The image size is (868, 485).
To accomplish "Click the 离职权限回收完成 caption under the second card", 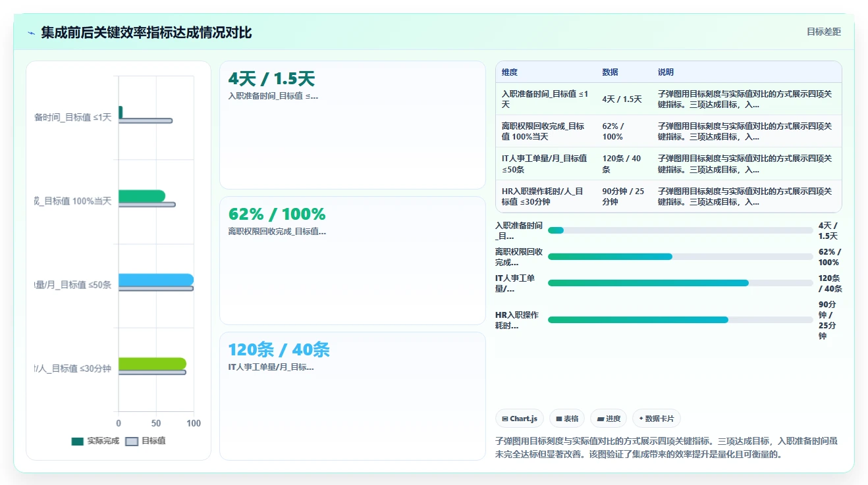I will [277, 231].
